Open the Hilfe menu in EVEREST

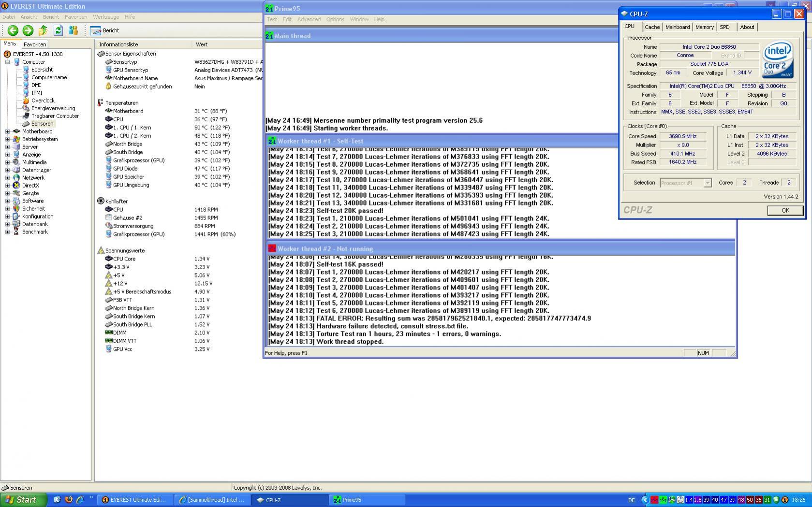coord(130,17)
